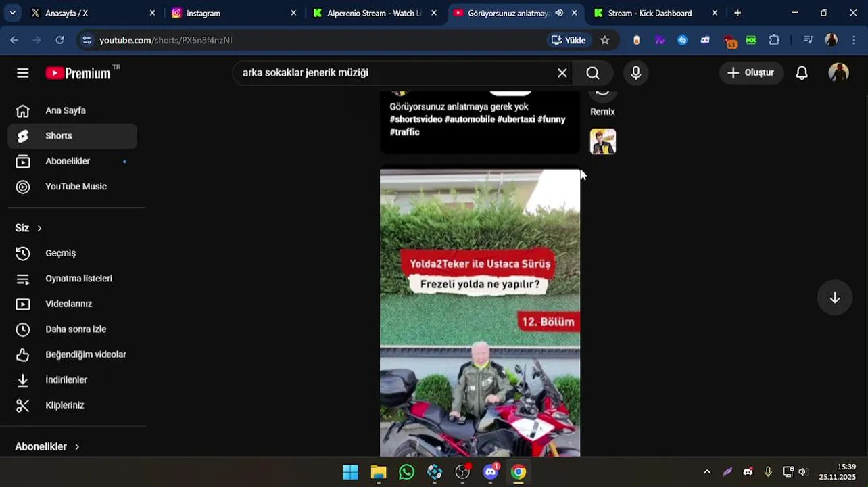Bookmark this page with star
This screenshot has width=868, height=487.
[605, 40]
